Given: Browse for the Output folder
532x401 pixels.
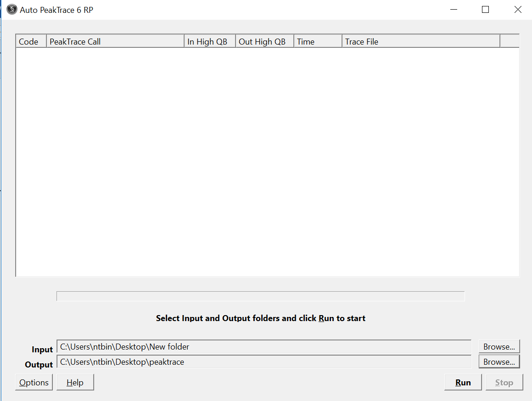Looking at the screenshot, I should 499,362.
